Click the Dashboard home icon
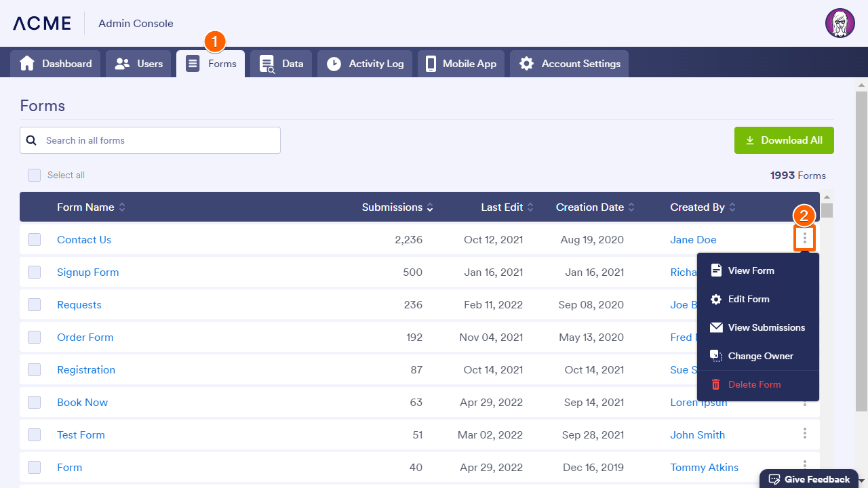This screenshot has width=868, height=488. 27,64
